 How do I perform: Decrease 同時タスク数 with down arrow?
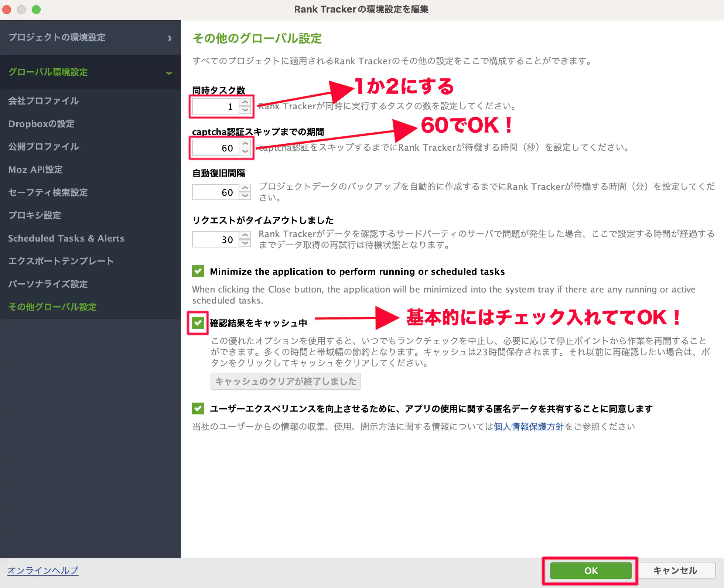point(245,110)
